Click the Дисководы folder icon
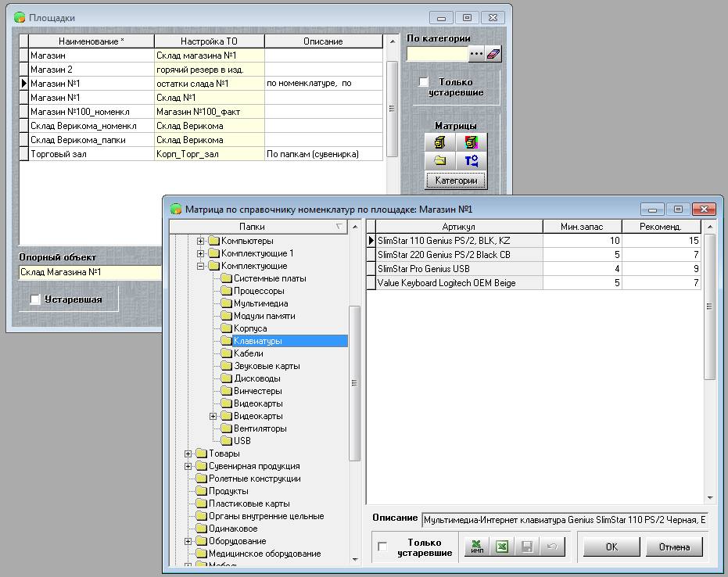The height and width of the screenshot is (577, 728). (226, 378)
